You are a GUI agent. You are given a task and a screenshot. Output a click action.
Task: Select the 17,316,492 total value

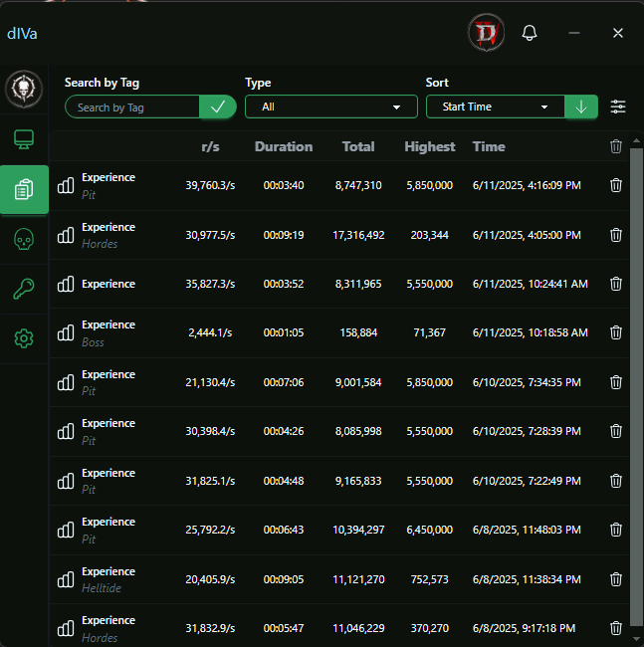[x=358, y=235]
